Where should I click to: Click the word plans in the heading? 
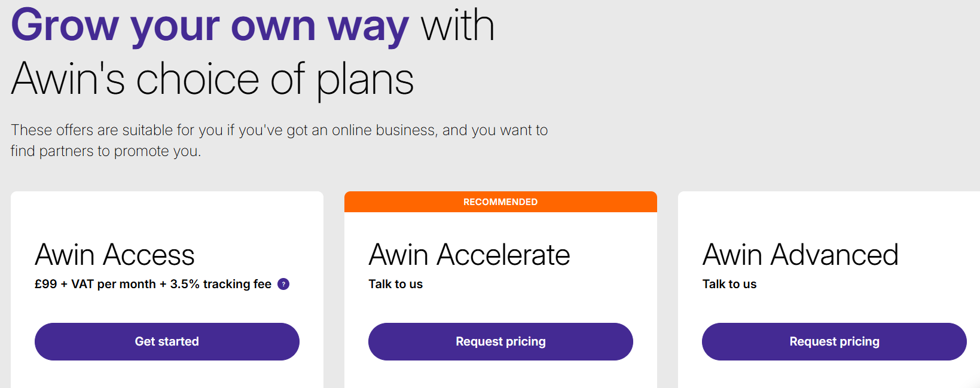click(365, 80)
